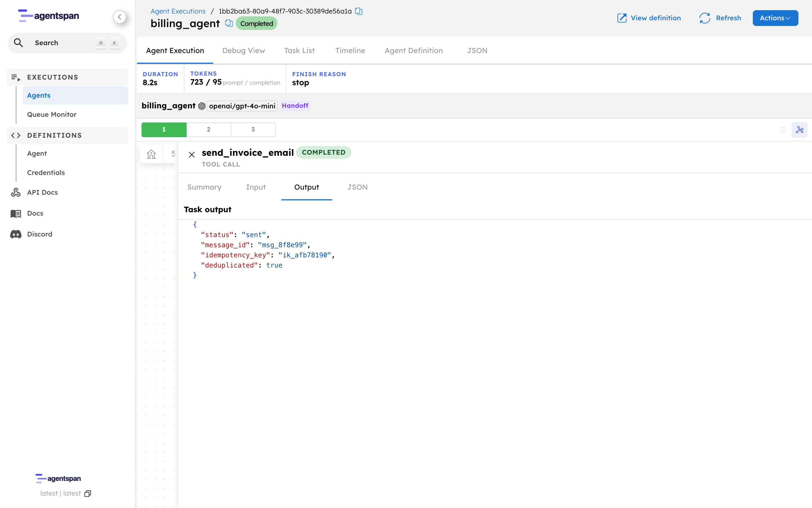Click the search magnifier icon
Image resolution: width=812 pixels, height=508 pixels.
tap(18, 43)
